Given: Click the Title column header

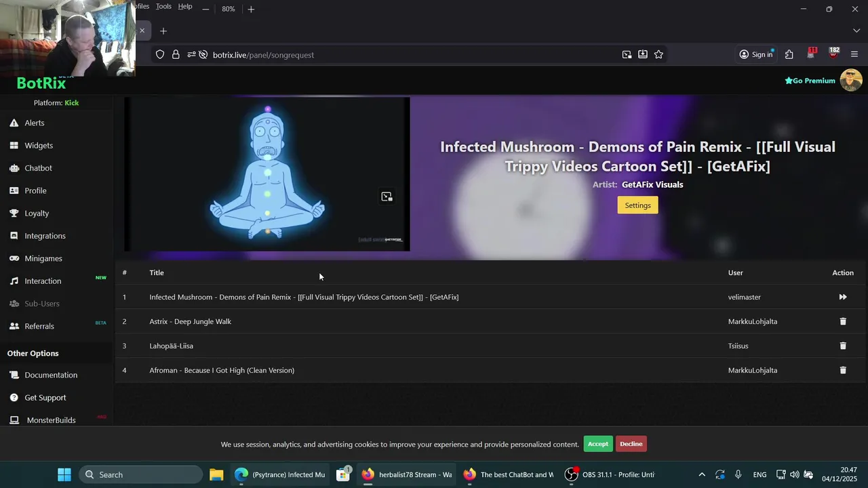Looking at the screenshot, I should (157, 272).
